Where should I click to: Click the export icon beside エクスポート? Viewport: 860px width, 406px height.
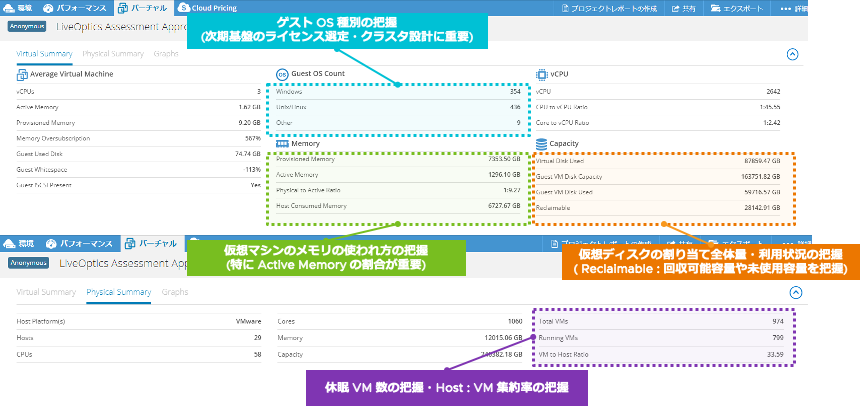pos(715,8)
